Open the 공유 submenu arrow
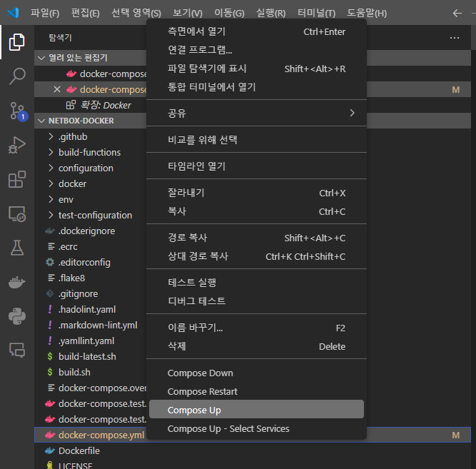Image resolution: width=476 pixels, height=469 pixels. [x=352, y=113]
